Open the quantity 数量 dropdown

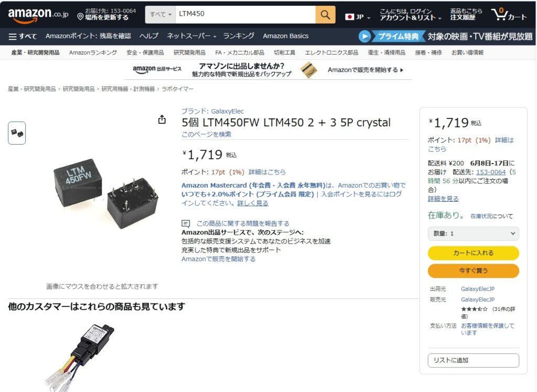click(x=474, y=234)
